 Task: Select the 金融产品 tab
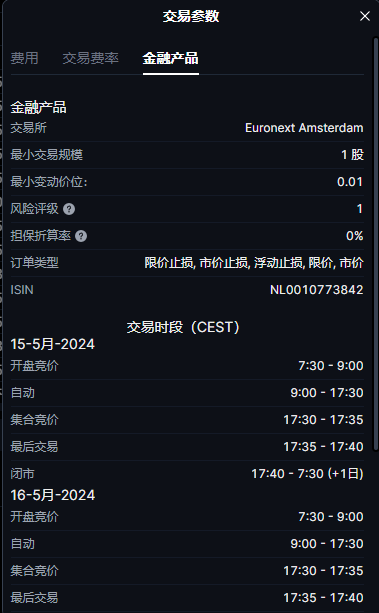(171, 58)
